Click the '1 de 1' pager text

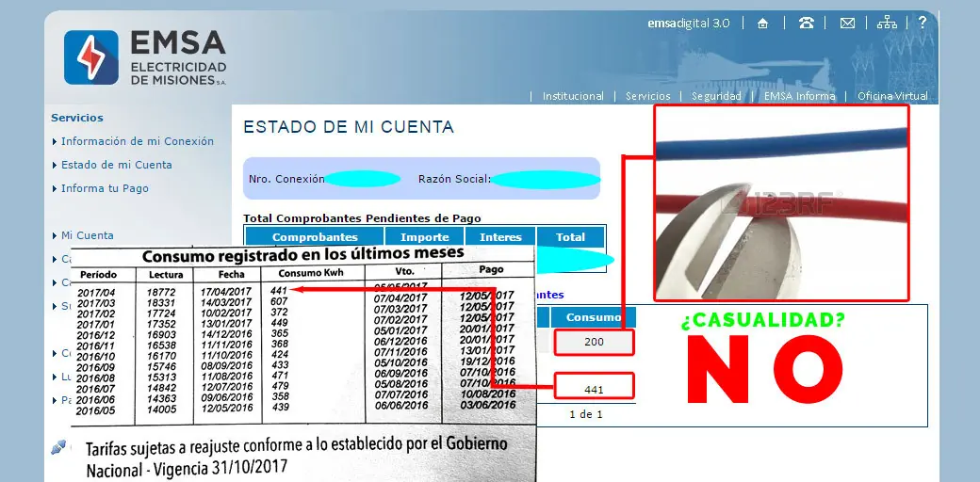[x=585, y=414]
